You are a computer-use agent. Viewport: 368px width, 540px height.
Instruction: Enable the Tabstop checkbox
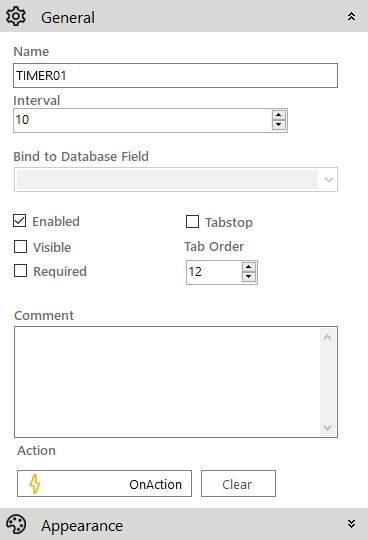point(192,222)
